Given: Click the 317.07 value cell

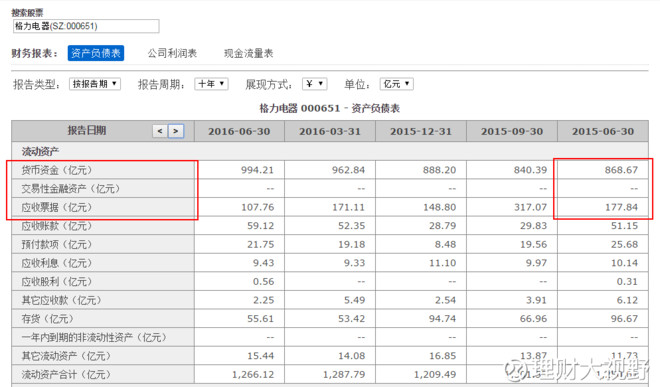Looking at the screenshot, I should click(512, 207).
